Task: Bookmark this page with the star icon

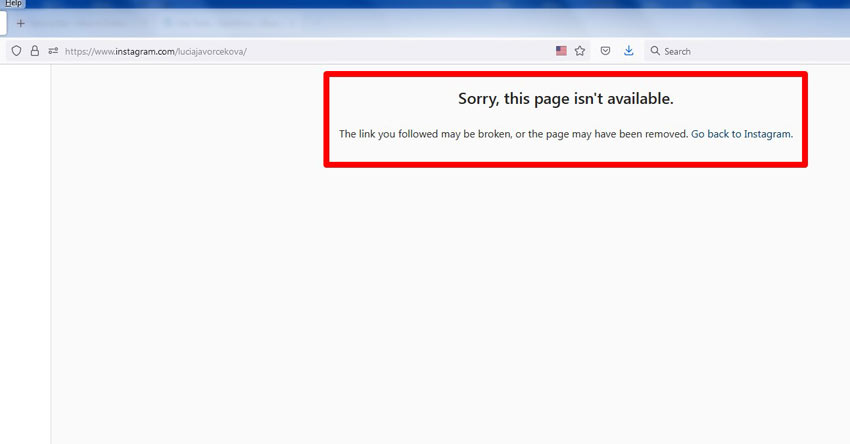Action: [580, 51]
